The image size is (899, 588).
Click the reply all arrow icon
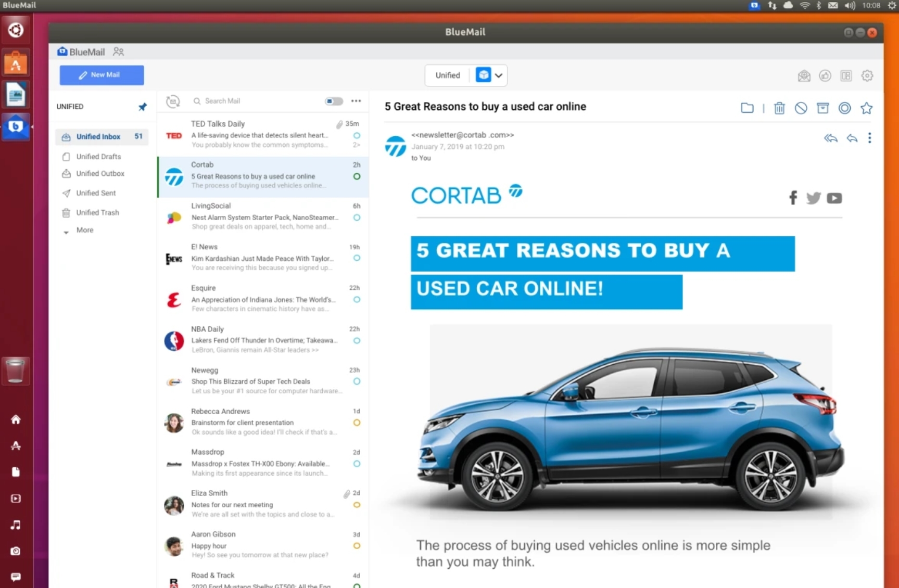[830, 138]
